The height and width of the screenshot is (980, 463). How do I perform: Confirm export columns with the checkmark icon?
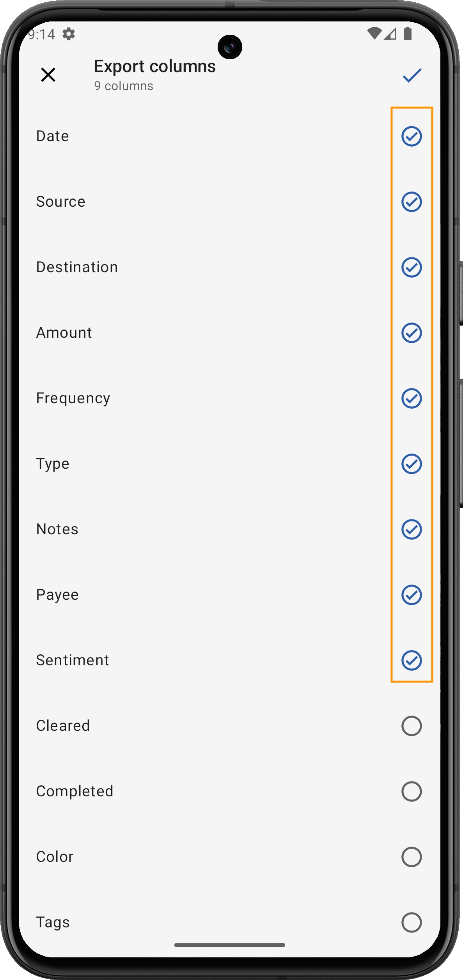click(412, 75)
